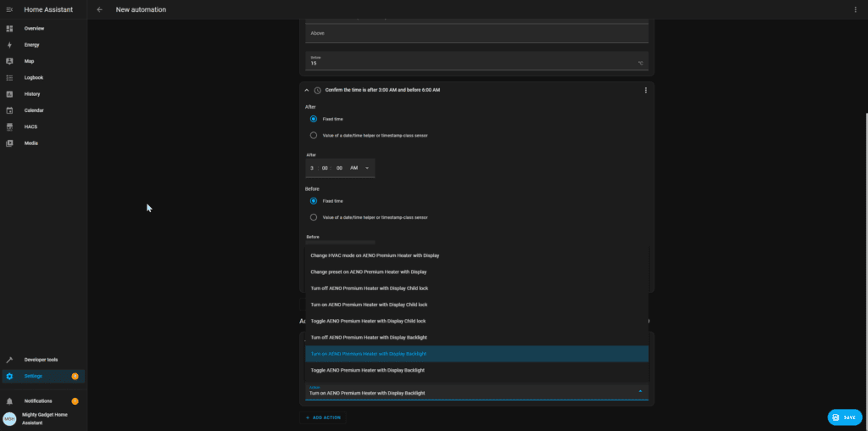The height and width of the screenshot is (431, 868).
Task: Open the three-dot menu on time condition
Action: 645,90
